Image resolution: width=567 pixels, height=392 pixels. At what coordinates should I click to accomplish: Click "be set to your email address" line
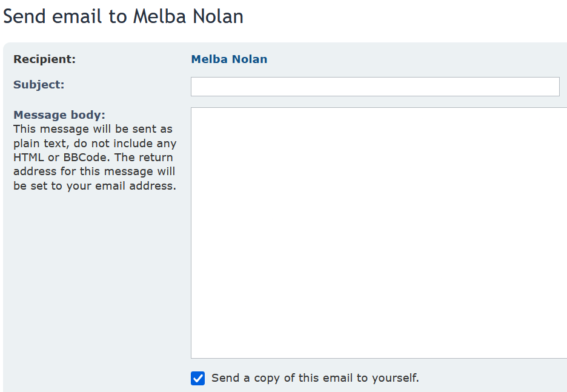tap(94, 186)
